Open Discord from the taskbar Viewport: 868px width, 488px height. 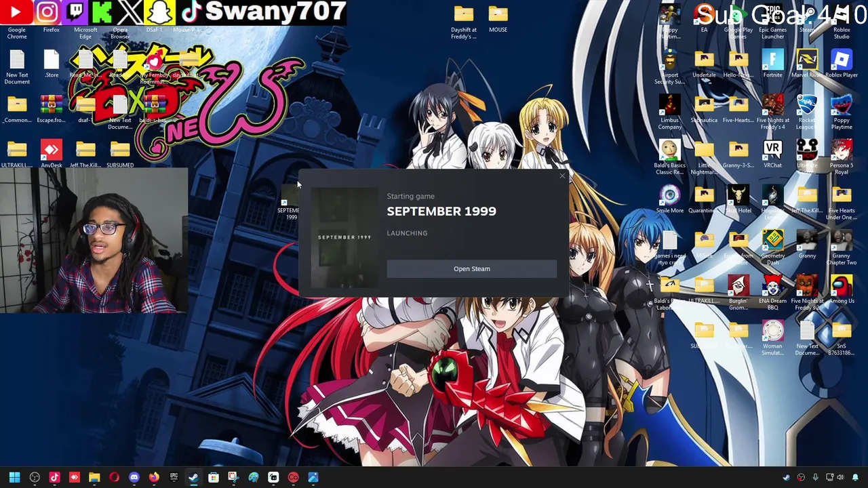[134, 477]
